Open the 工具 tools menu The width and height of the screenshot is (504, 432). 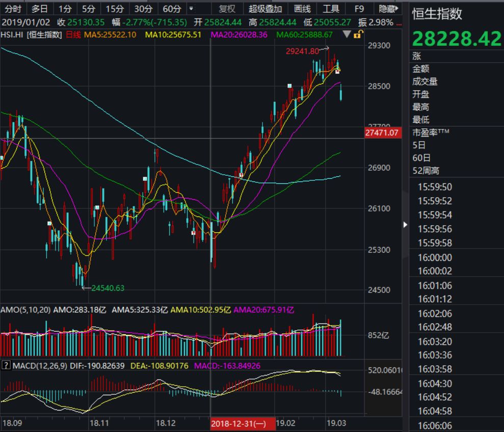coord(331,9)
